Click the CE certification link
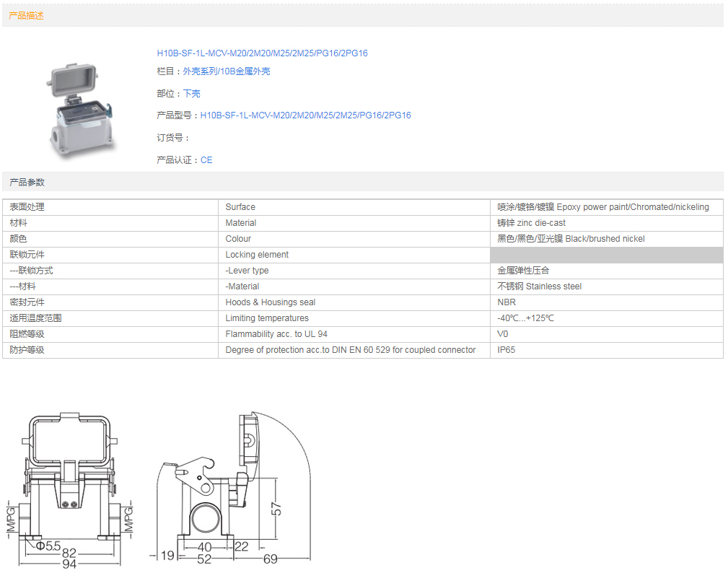 pyautogui.click(x=206, y=160)
